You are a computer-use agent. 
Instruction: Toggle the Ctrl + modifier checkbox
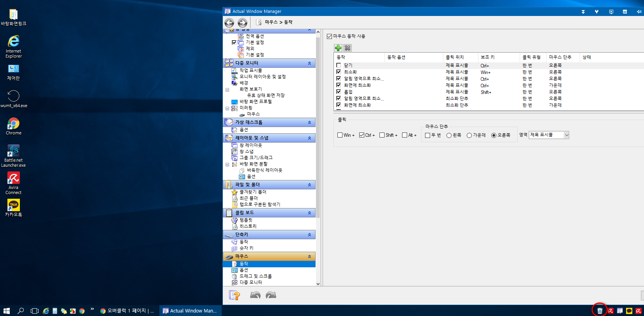coord(362,135)
